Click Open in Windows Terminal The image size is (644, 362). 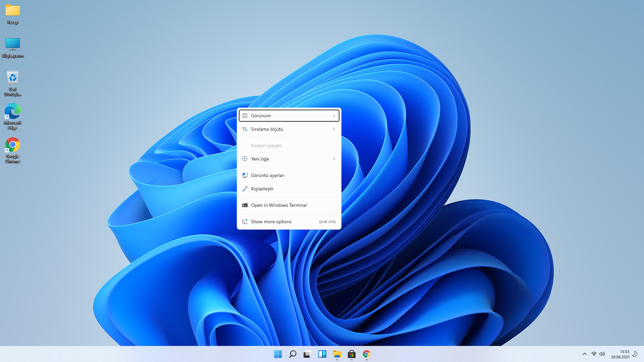click(x=279, y=205)
